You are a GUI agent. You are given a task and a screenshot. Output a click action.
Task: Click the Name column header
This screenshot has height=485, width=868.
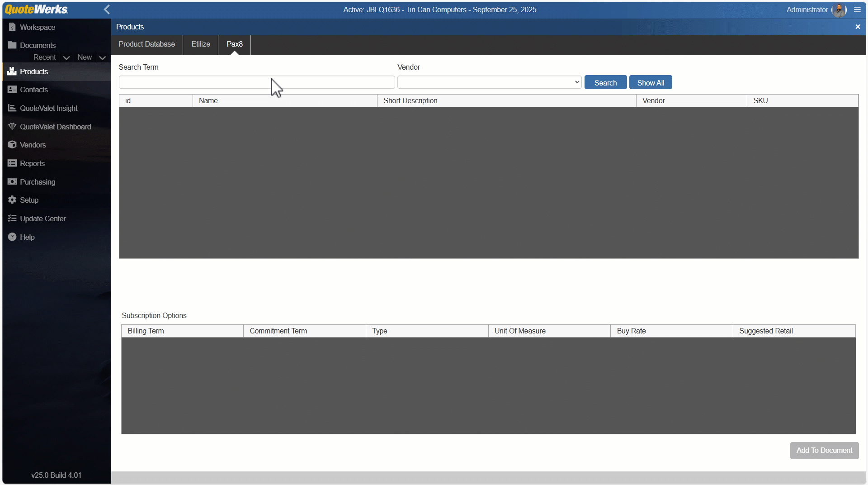click(x=285, y=100)
